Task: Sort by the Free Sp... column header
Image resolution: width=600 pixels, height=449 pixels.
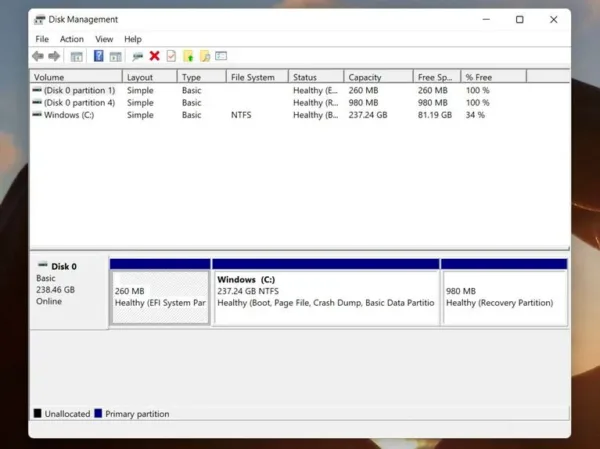Action: (437, 77)
